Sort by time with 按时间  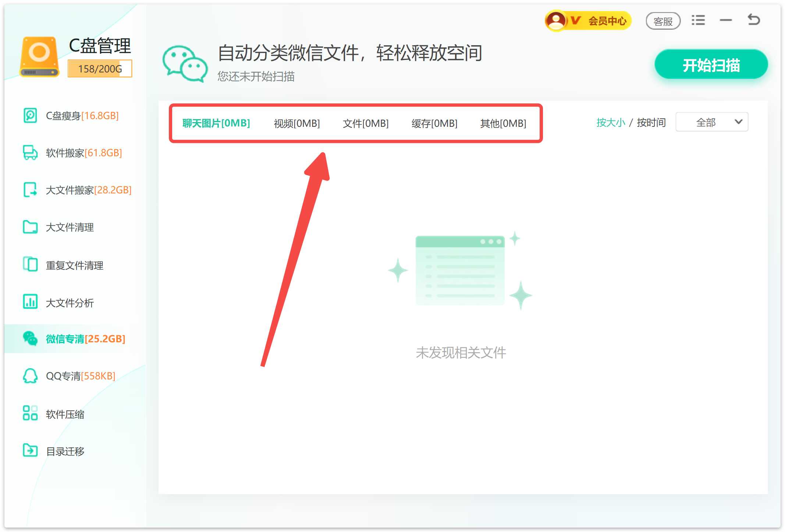tap(651, 122)
